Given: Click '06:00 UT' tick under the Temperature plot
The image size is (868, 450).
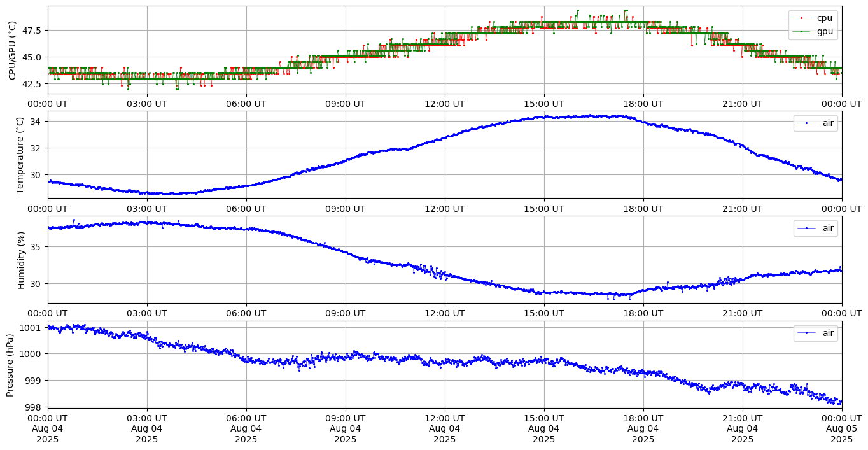Looking at the screenshot, I should pos(246,208).
